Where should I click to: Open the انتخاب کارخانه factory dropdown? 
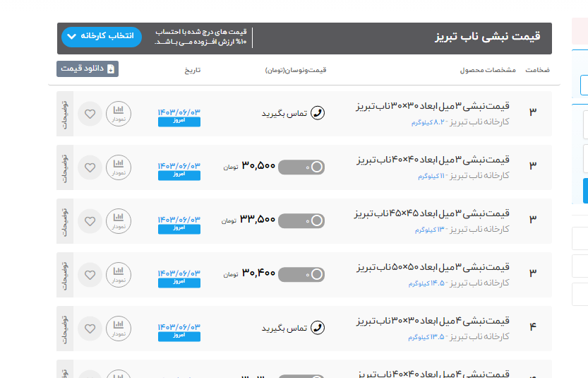102,37
